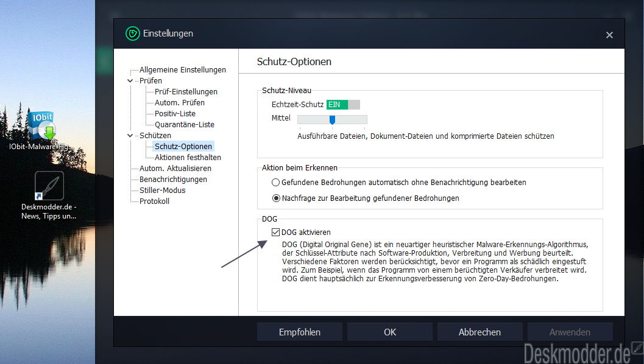
Task: Open the Protokoll page
Action: pyautogui.click(x=154, y=201)
